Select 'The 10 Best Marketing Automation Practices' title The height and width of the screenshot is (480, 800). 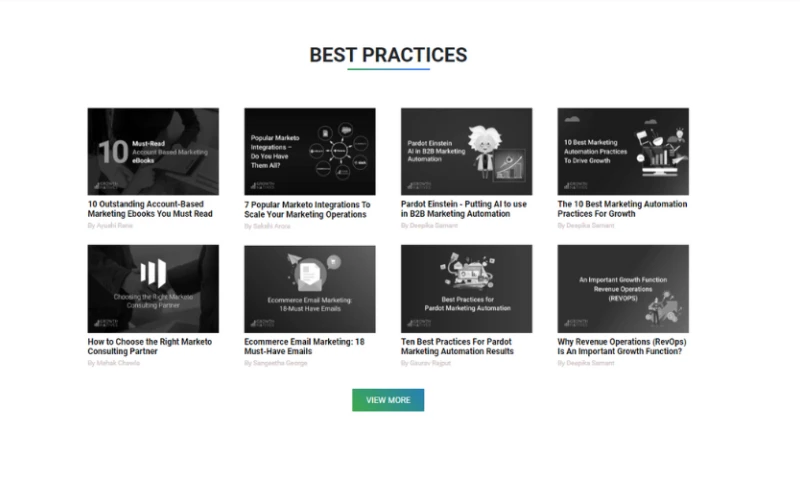click(x=622, y=209)
